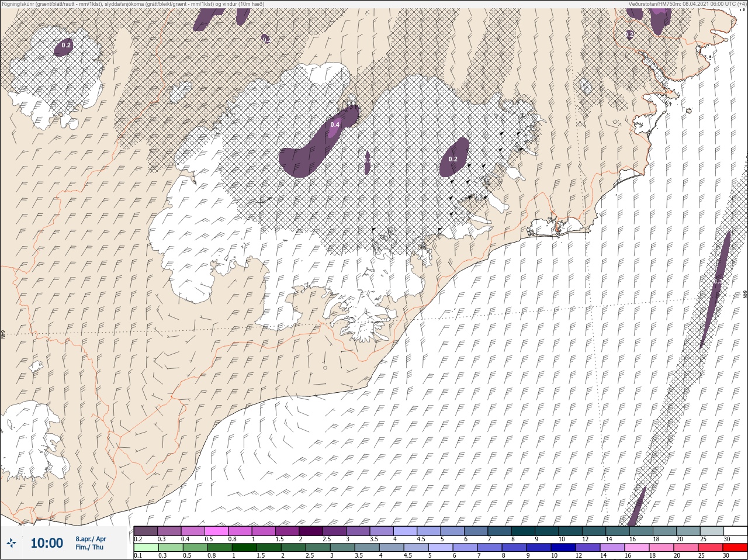This screenshot has height=560, width=748.
Task: Select the light pink 16–18 swatch in lower legend
Action: point(637,548)
